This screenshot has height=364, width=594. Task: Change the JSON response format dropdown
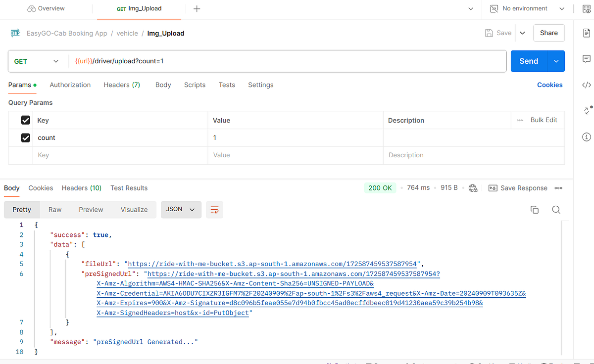click(x=181, y=210)
